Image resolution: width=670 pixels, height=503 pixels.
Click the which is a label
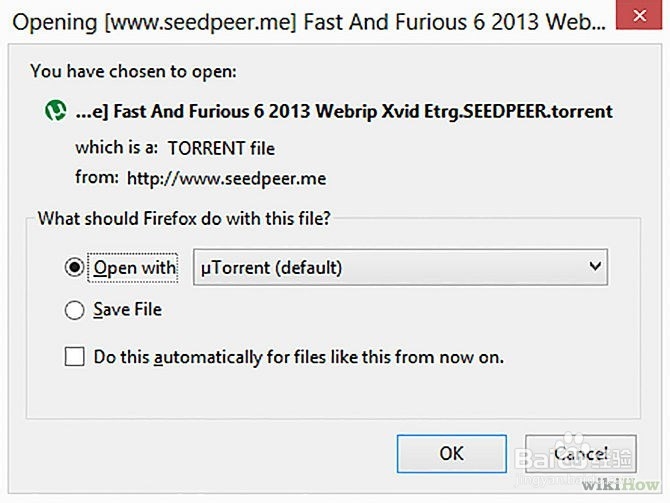pyautogui.click(x=116, y=148)
